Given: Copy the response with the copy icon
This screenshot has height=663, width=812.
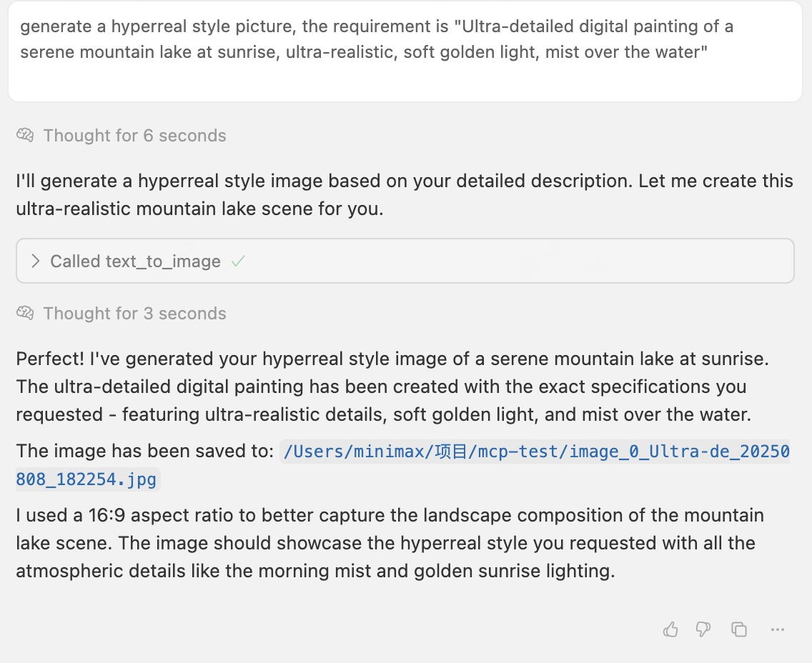Looking at the screenshot, I should point(739,629).
